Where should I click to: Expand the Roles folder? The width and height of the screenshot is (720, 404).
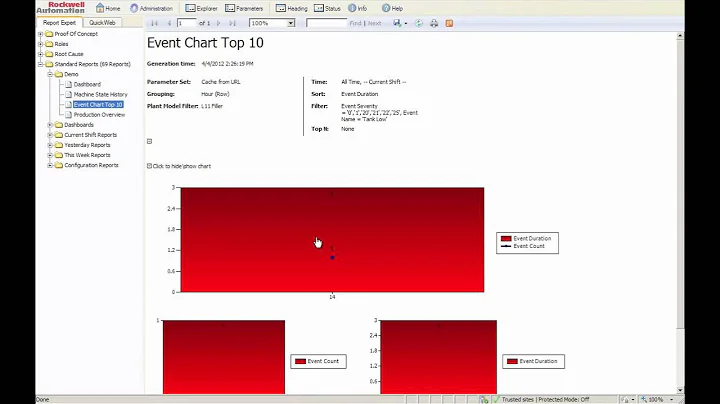(40, 44)
